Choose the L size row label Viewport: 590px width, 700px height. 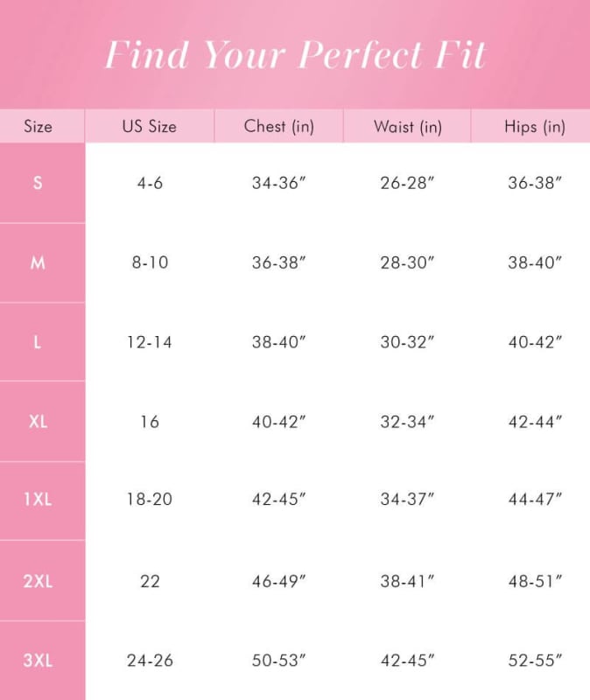(38, 342)
